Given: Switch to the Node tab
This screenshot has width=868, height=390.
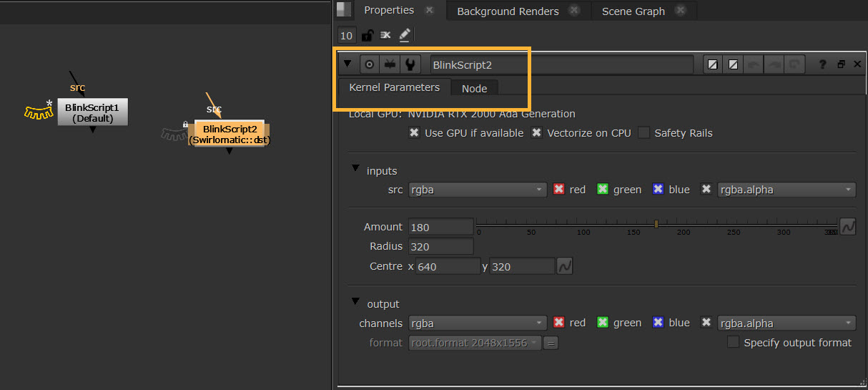Looking at the screenshot, I should pos(474,89).
